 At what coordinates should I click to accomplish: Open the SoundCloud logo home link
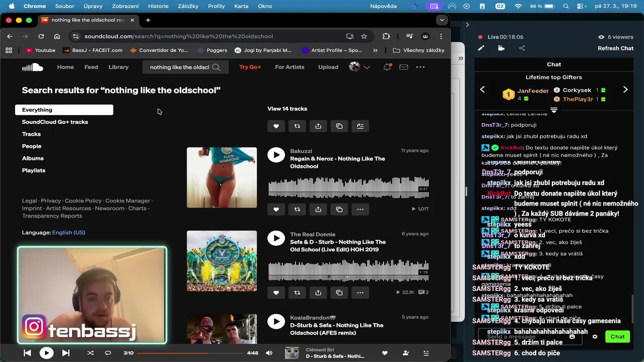(x=32, y=67)
